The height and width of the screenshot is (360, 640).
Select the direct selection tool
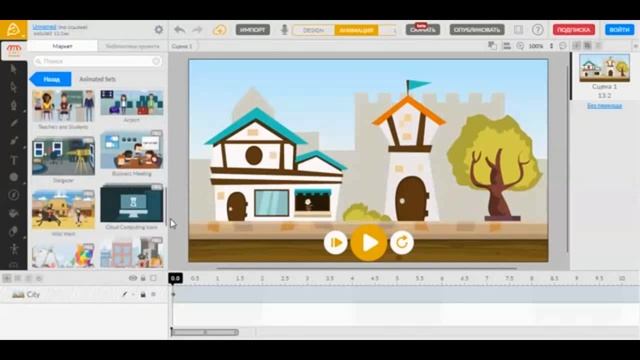[13, 87]
